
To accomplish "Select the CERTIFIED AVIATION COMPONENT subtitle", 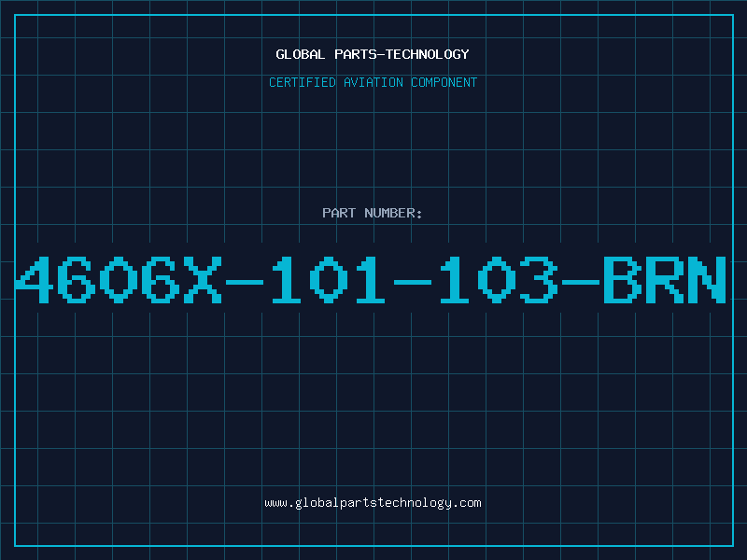I will point(373,82).
